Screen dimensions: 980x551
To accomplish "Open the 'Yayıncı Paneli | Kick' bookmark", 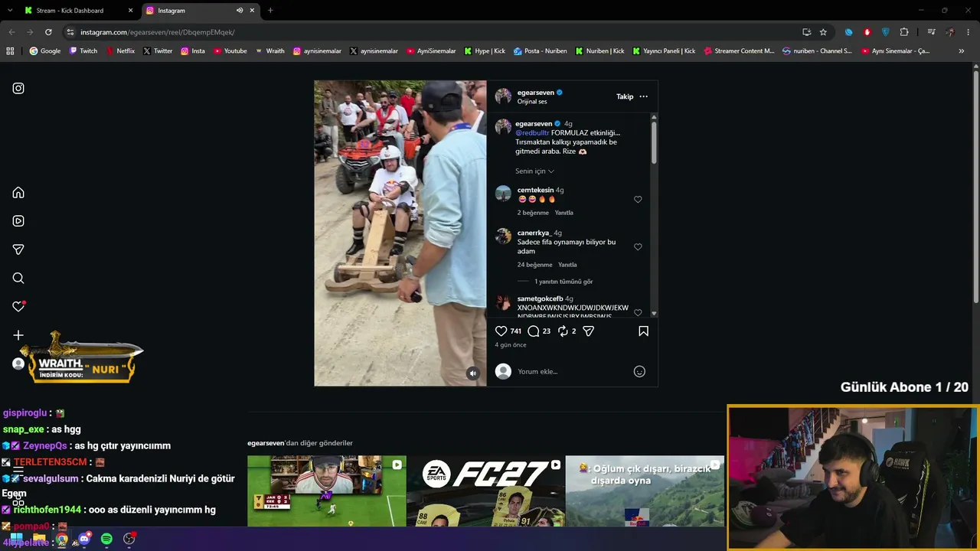I will pos(664,51).
